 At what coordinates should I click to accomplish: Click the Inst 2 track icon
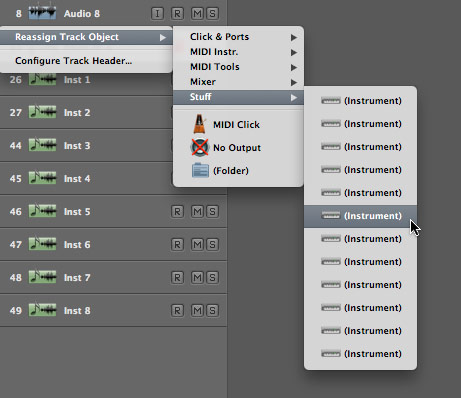tap(42, 112)
